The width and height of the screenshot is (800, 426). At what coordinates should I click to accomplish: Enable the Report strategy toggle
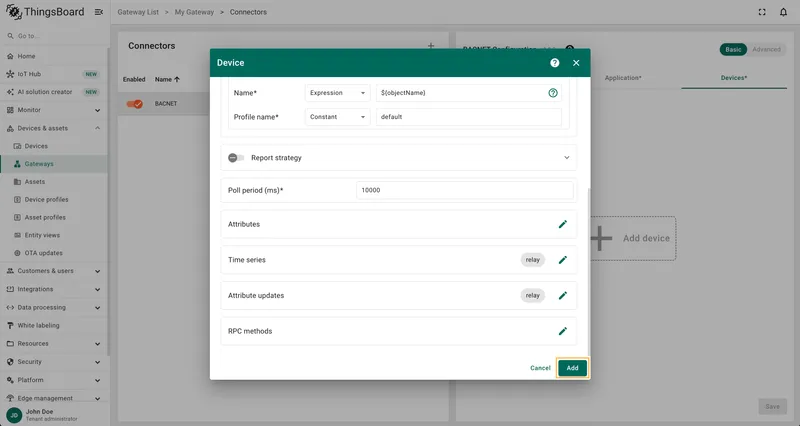pyautogui.click(x=236, y=158)
